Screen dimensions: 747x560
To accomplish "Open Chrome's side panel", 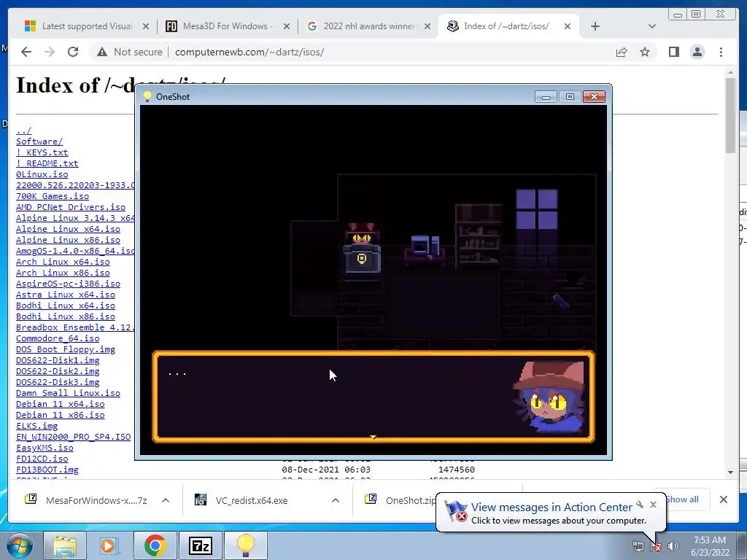I will click(x=673, y=52).
